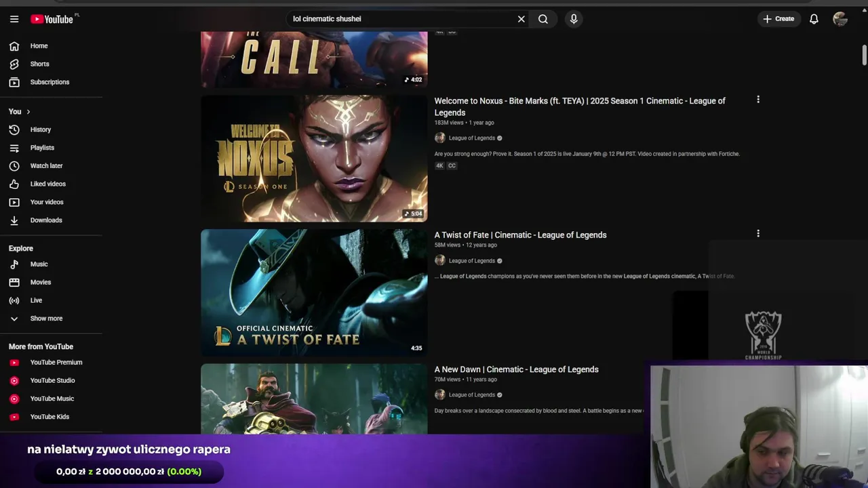Click the Shorts icon
Image resolution: width=868 pixels, height=488 pixels.
[x=14, y=64]
